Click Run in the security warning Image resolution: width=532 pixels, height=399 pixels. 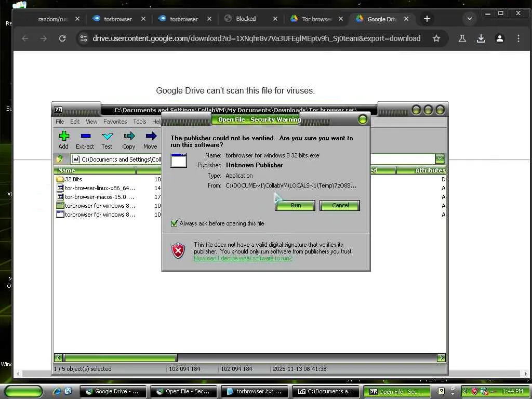coord(295,205)
